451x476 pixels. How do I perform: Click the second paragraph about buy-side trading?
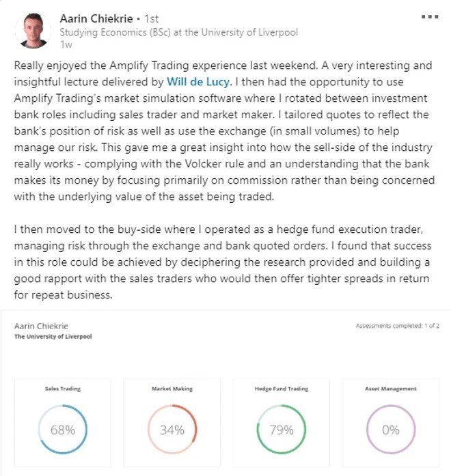coord(222,262)
